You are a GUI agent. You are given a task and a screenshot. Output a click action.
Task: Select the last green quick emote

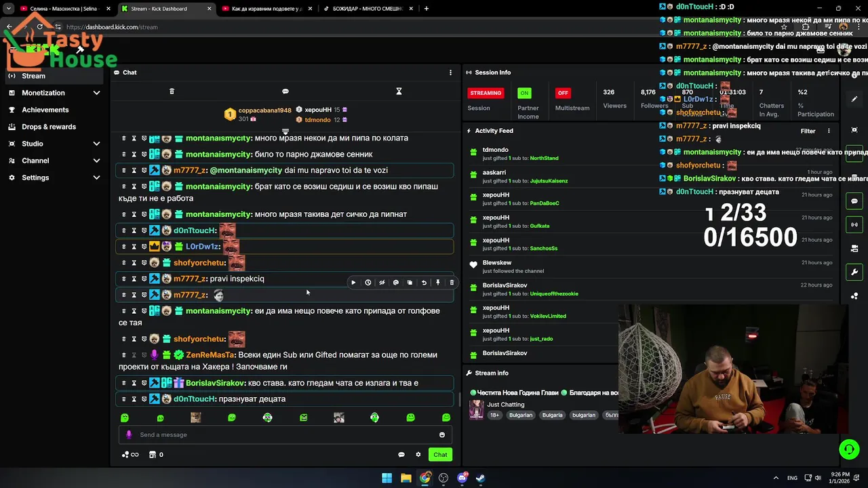tap(446, 418)
